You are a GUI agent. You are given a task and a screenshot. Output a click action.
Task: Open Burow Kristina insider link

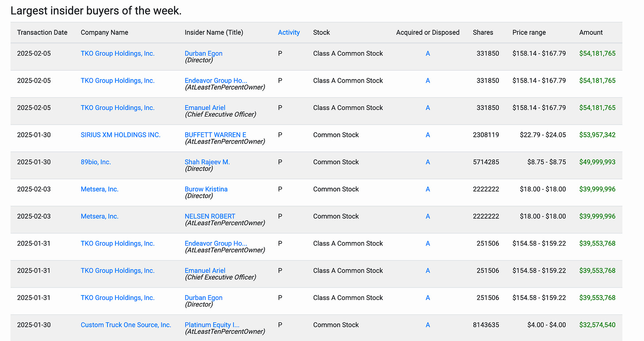(206, 189)
